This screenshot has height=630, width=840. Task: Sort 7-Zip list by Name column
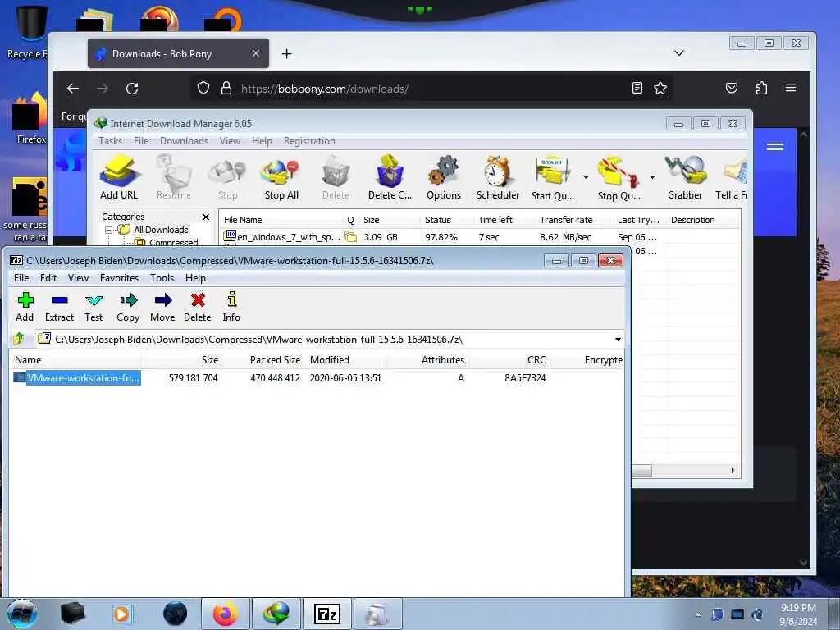coord(75,360)
